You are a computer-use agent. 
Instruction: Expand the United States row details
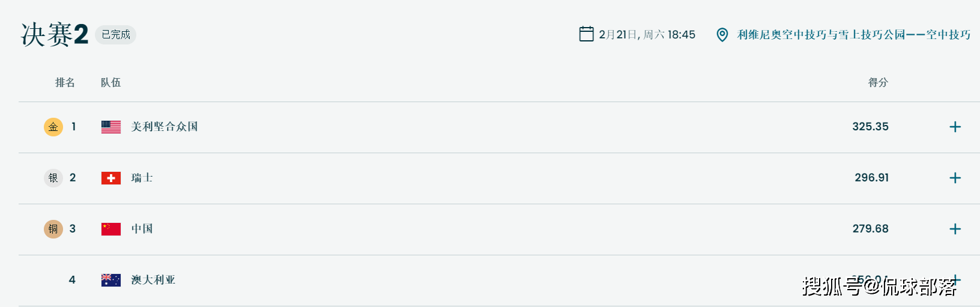coord(955,127)
